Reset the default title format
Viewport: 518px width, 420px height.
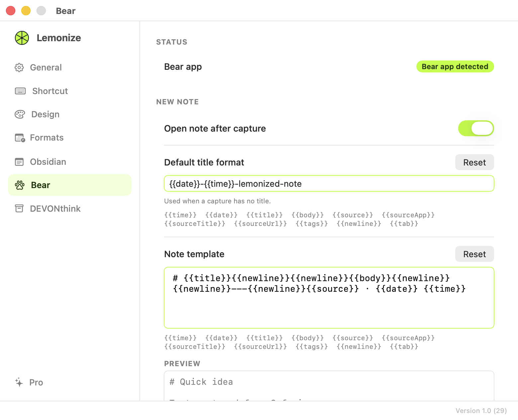475,162
